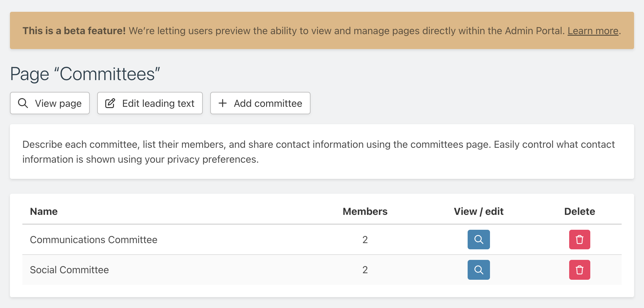Open Communications Committee via the blue magnifier icon

point(478,239)
